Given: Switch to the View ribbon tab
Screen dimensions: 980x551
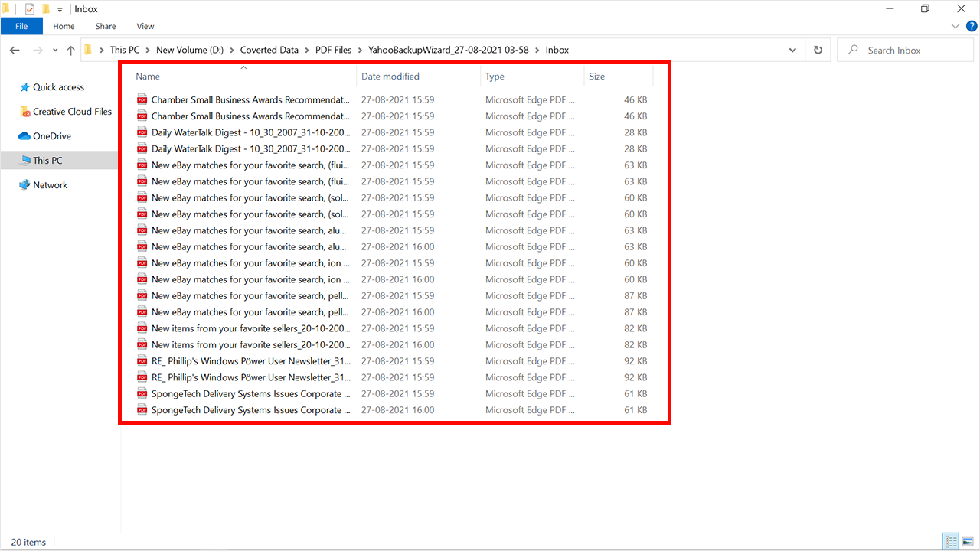Looking at the screenshot, I should click(x=145, y=26).
